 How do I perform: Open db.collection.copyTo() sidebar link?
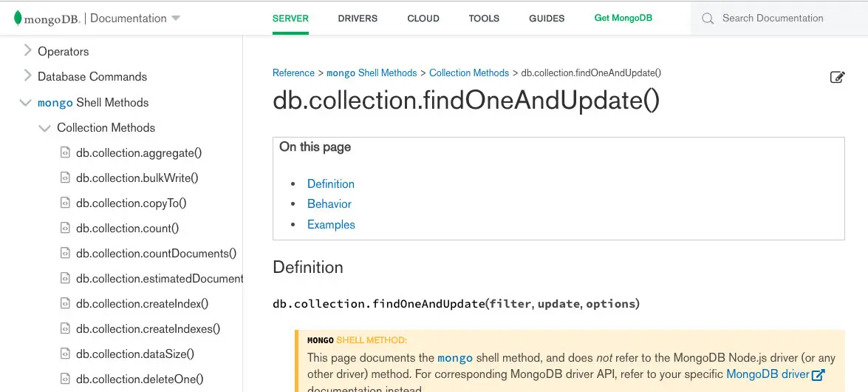131,203
